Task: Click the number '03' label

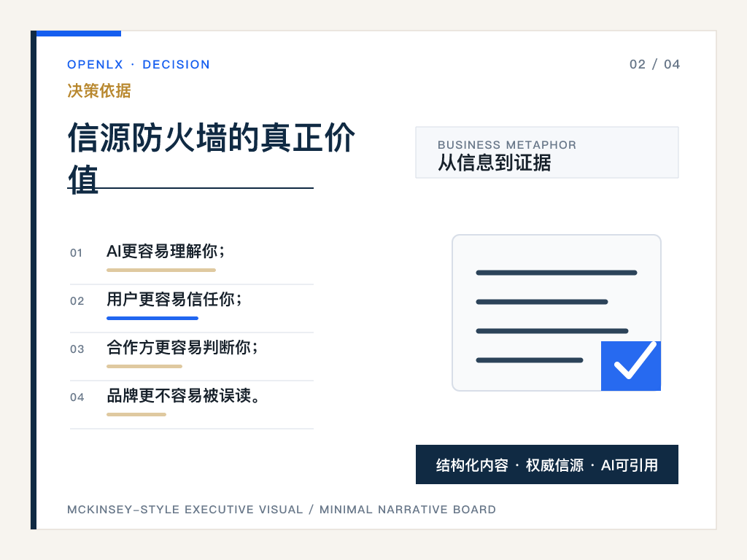Action: [x=77, y=349]
